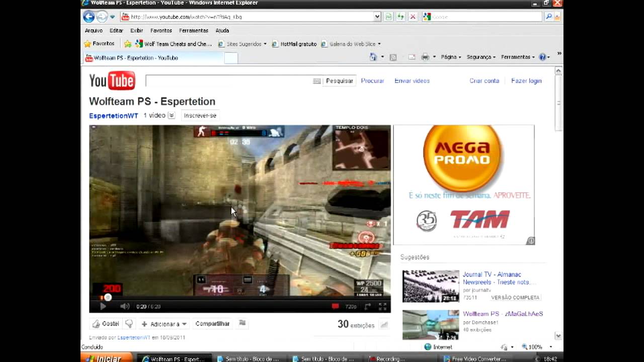Open the recent pages dropdown arrow

click(112, 17)
